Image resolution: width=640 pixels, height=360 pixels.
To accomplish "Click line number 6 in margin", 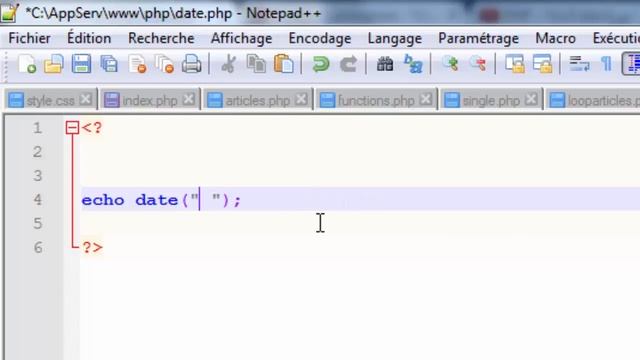I will point(38,247).
